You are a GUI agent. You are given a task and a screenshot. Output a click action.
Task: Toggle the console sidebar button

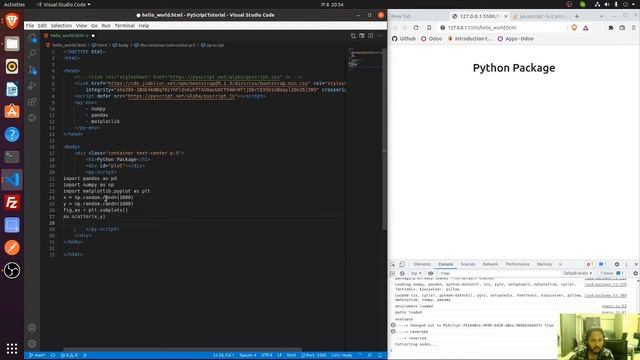(x=393, y=273)
